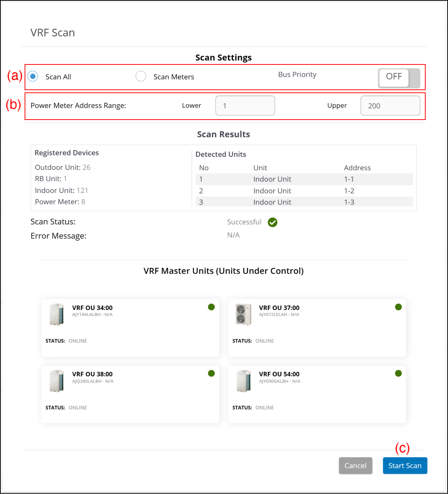This screenshot has width=448, height=494.
Task: Click the VRF OU 38:00 outdoor unit image
Action: click(57, 381)
